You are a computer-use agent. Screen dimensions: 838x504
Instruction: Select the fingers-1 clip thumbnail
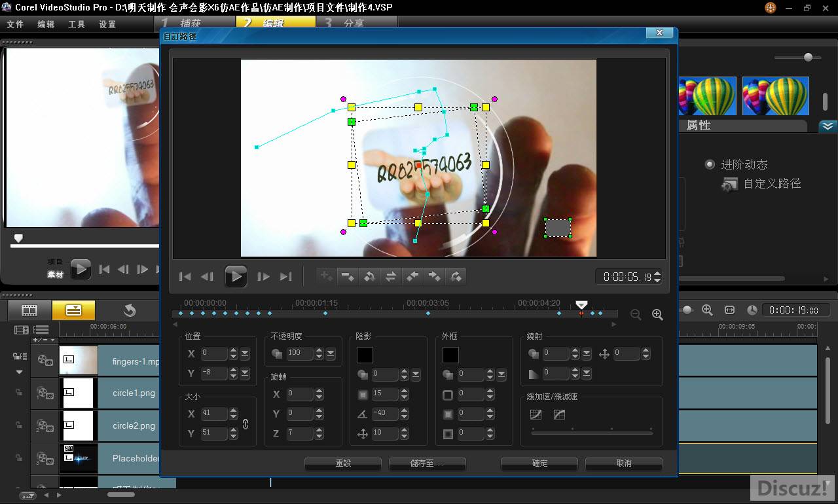(78, 361)
